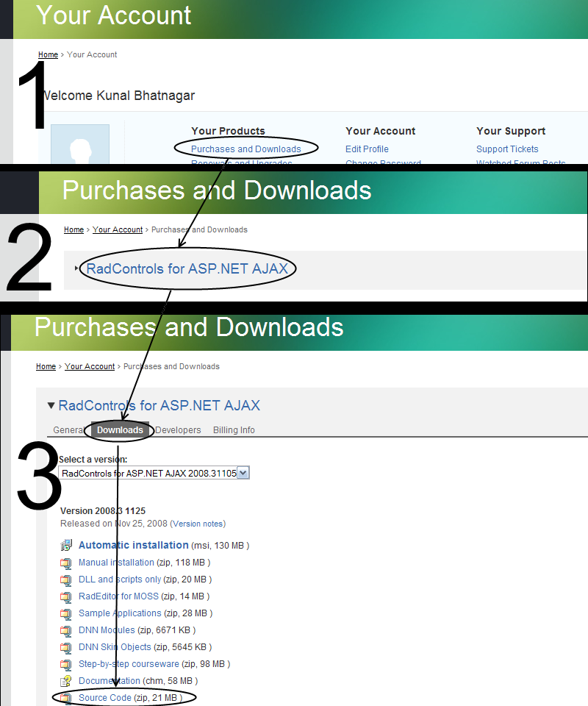Image resolution: width=588 pixels, height=706 pixels.
Task: Click Your Account breadcrumb above the expanded RadControls section
Action: (90, 366)
